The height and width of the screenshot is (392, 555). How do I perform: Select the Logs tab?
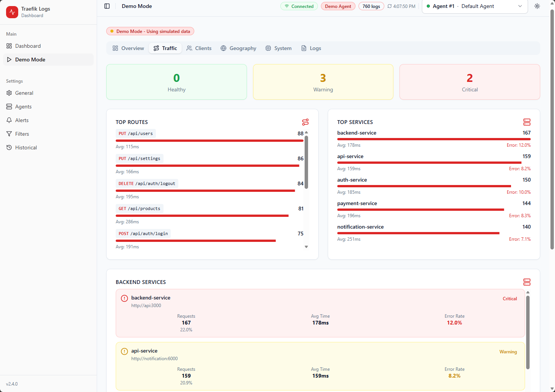[x=311, y=48]
